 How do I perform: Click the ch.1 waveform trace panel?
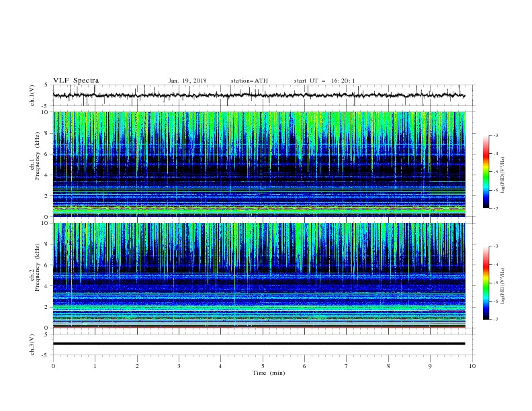(x=264, y=95)
